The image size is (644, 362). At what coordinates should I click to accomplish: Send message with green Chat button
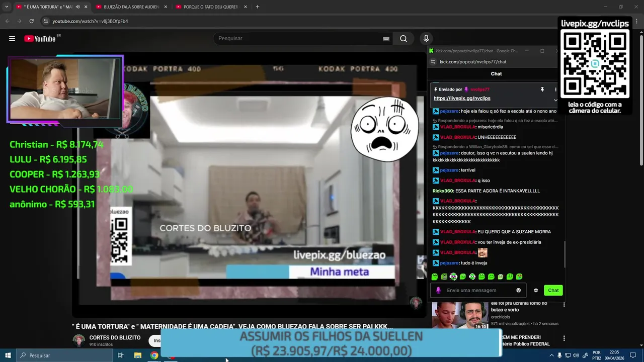(553, 290)
